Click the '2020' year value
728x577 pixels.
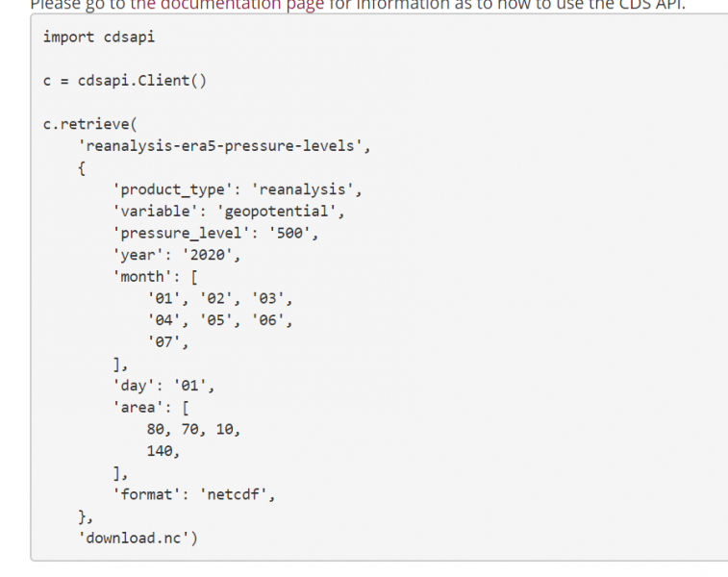[212, 255]
